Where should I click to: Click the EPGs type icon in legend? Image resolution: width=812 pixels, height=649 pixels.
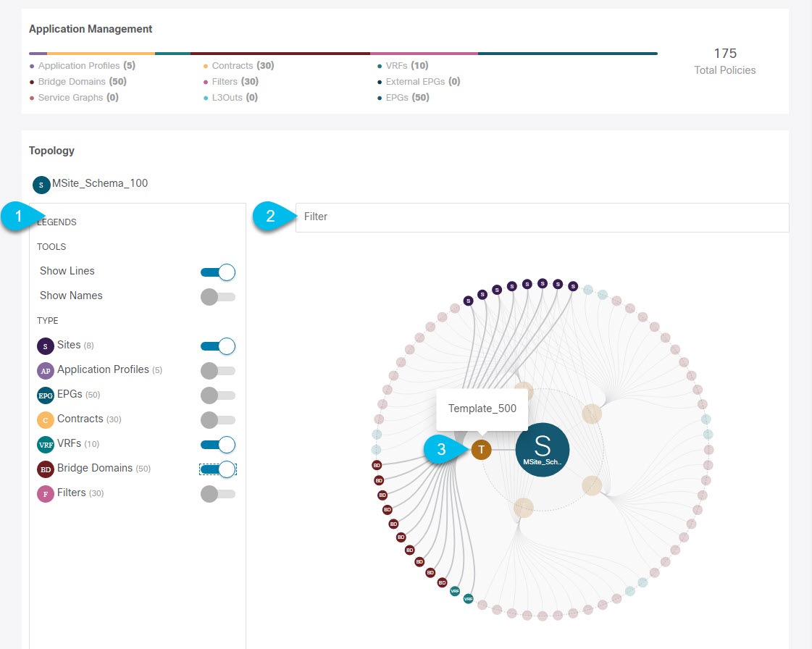46,395
